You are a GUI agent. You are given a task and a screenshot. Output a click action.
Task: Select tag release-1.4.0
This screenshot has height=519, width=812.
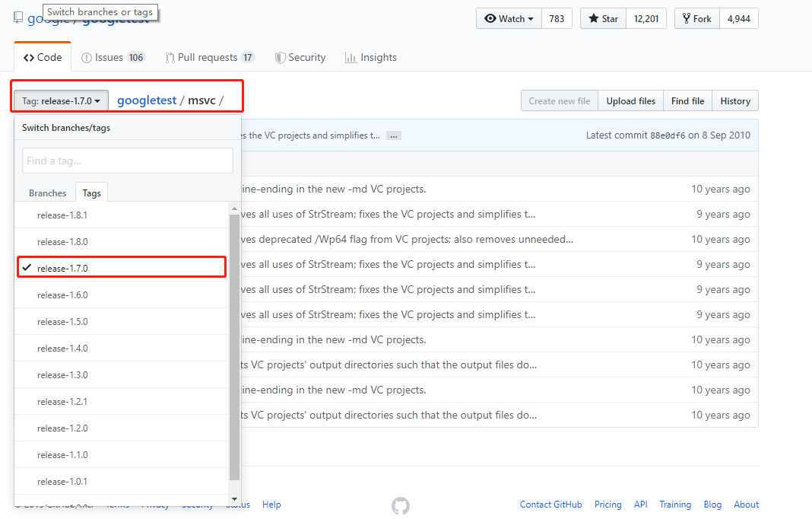coord(121,349)
